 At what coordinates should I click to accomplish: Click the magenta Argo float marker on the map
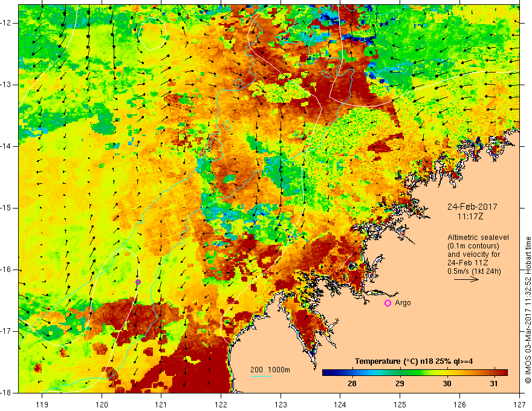(x=138, y=282)
